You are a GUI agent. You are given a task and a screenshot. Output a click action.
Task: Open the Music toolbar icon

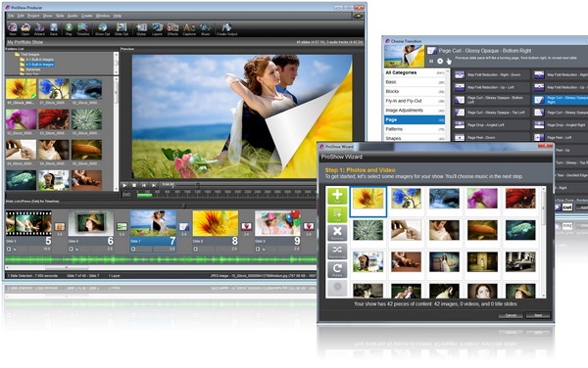click(x=205, y=29)
